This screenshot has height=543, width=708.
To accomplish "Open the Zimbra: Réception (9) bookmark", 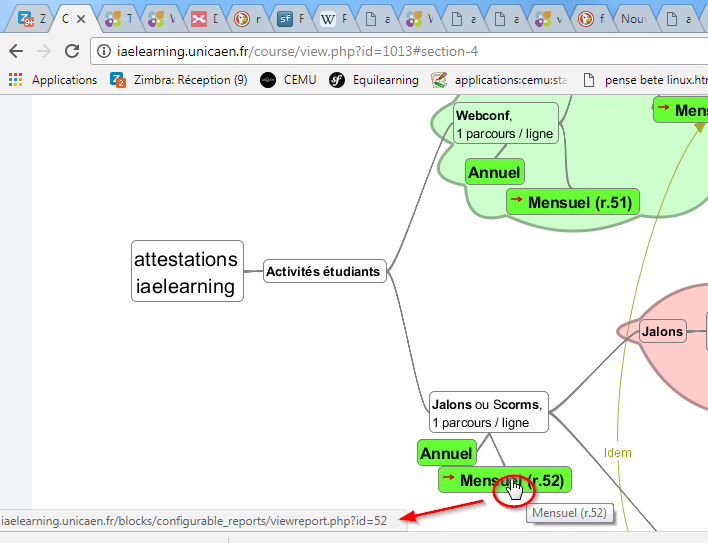I will (179, 80).
